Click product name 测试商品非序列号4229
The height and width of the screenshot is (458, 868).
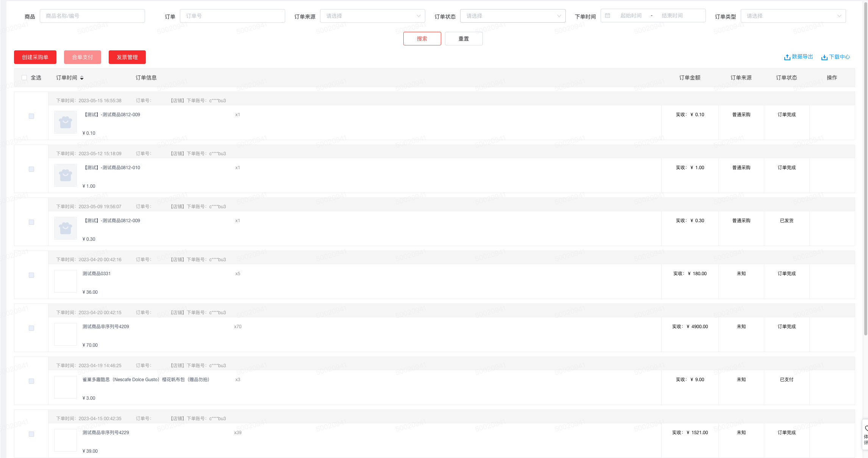point(106,433)
